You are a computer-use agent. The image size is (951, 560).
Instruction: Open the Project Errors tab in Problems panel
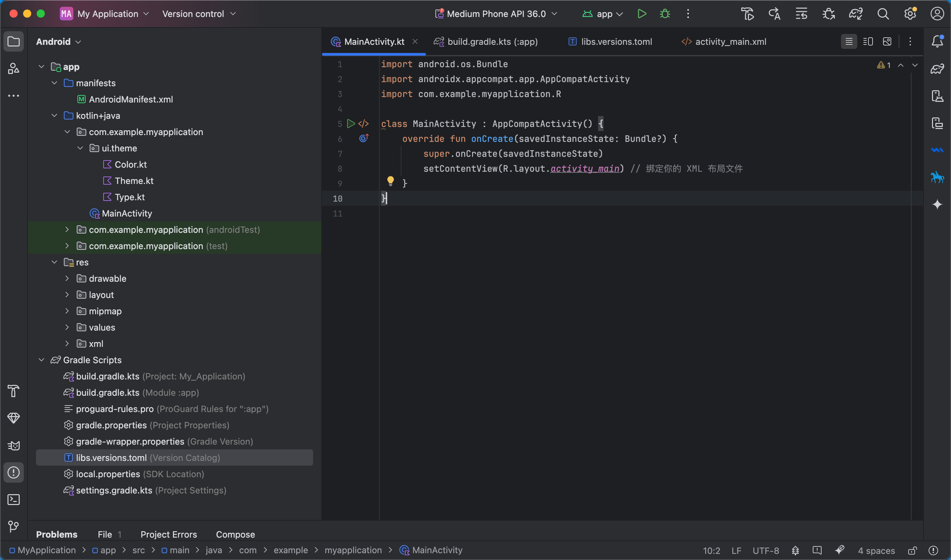(x=168, y=534)
